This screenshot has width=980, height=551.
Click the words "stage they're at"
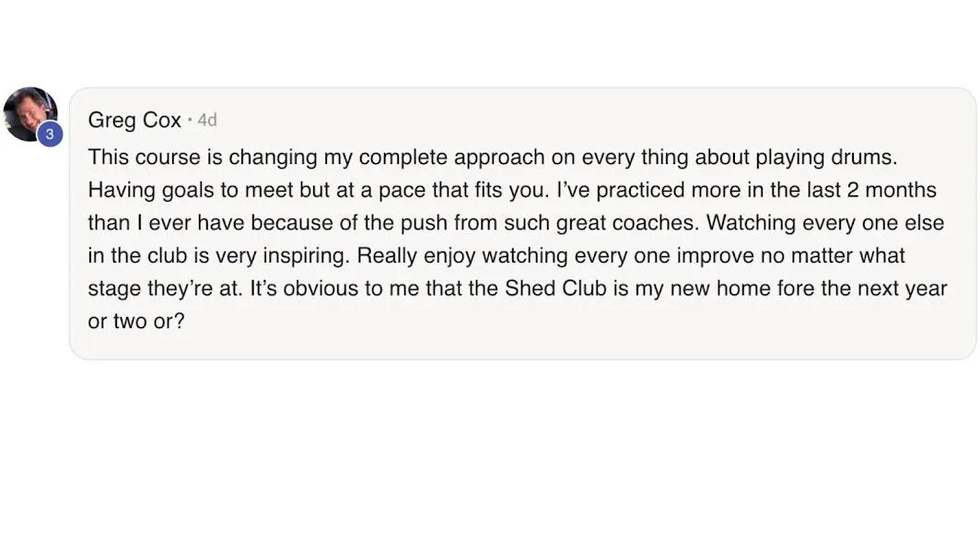click(164, 288)
